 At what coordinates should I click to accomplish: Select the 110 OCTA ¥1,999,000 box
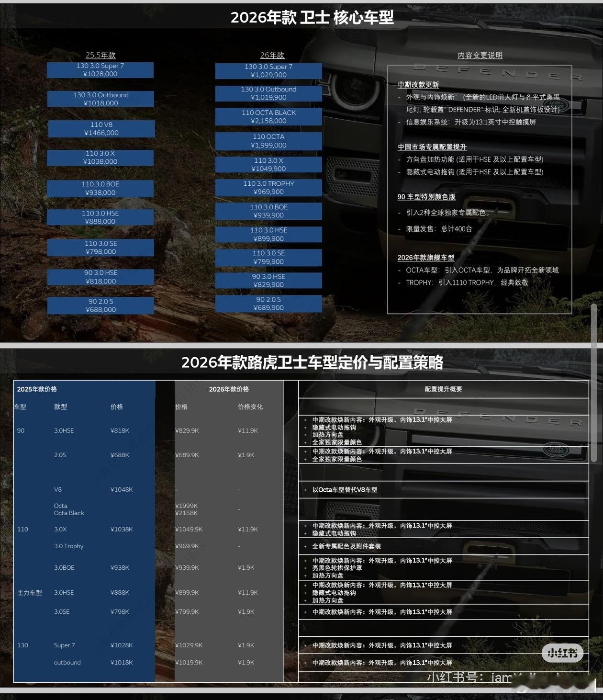268,141
